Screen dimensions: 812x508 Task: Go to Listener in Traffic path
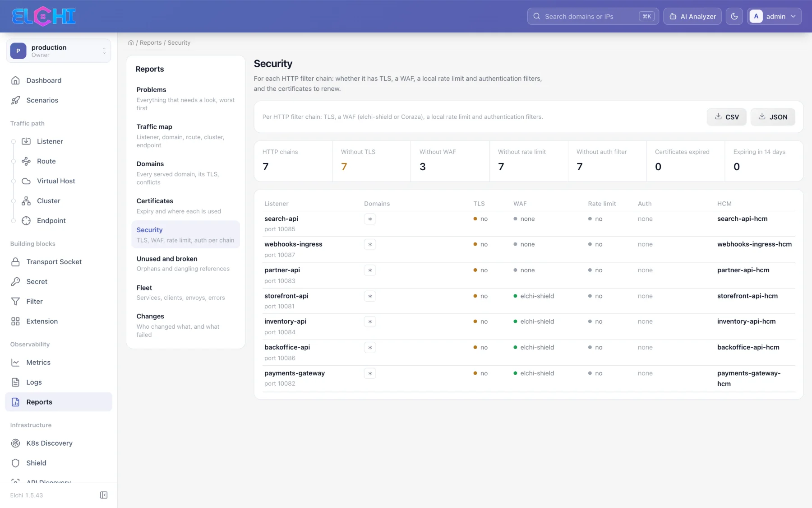[x=50, y=141]
